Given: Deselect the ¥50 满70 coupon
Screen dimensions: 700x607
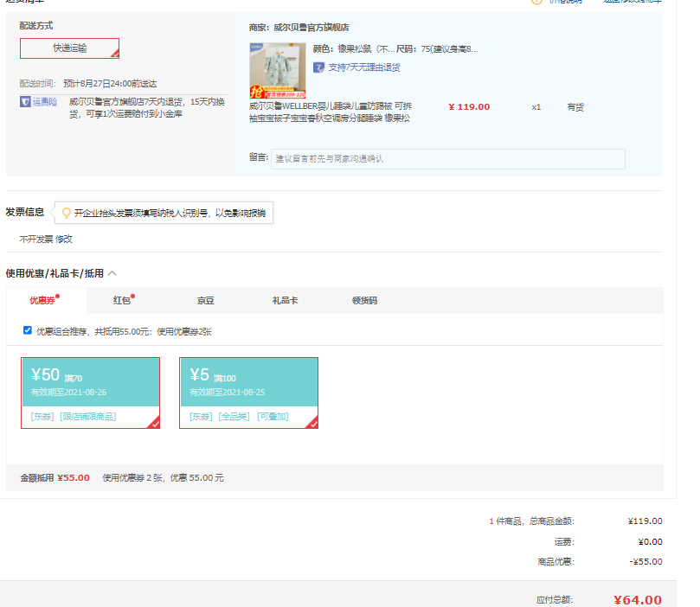Looking at the screenshot, I should [x=90, y=393].
